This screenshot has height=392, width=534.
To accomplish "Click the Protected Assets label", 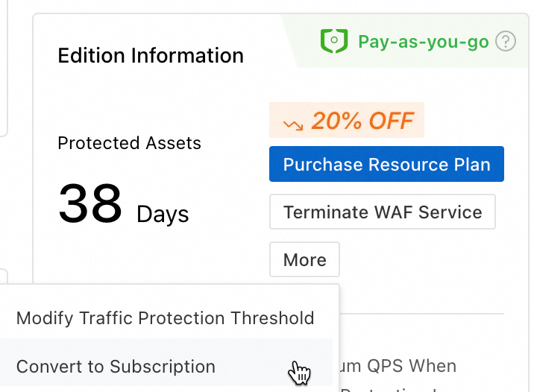I will [x=130, y=143].
